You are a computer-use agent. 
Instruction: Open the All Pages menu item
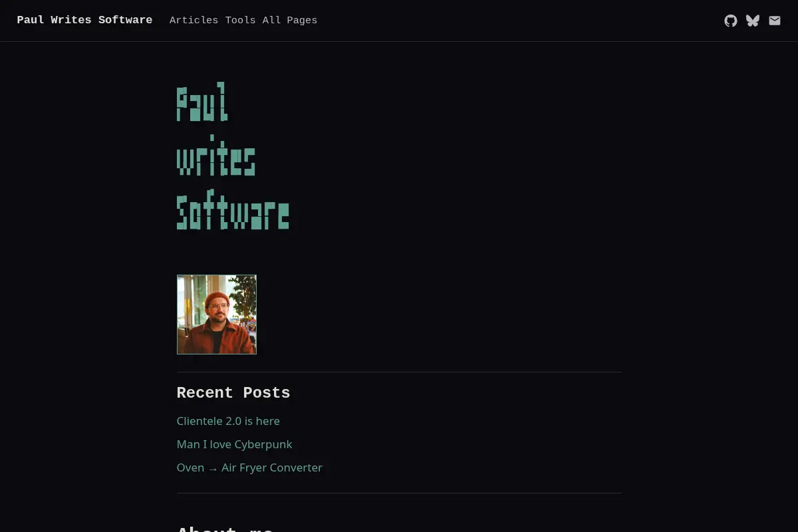[290, 21]
